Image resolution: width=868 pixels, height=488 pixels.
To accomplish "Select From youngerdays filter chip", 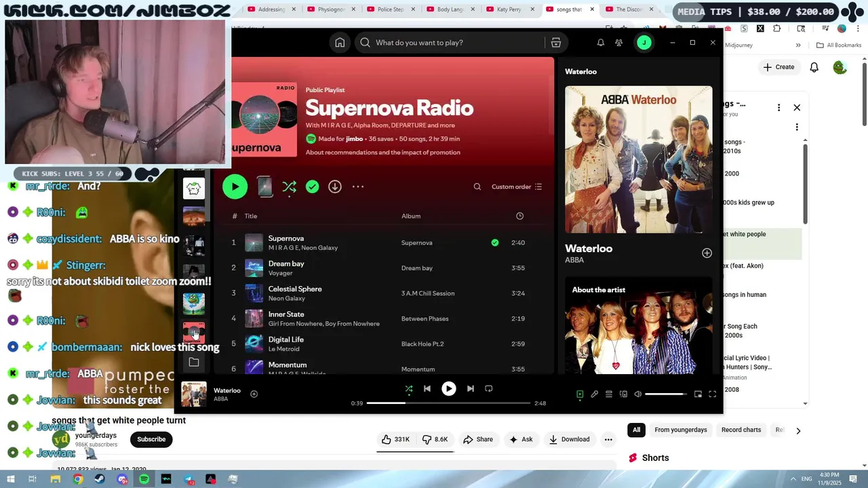I will [x=681, y=430].
